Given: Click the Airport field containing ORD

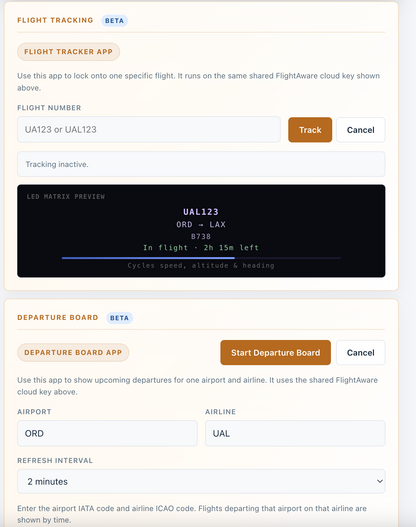Looking at the screenshot, I should click(107, 433).
